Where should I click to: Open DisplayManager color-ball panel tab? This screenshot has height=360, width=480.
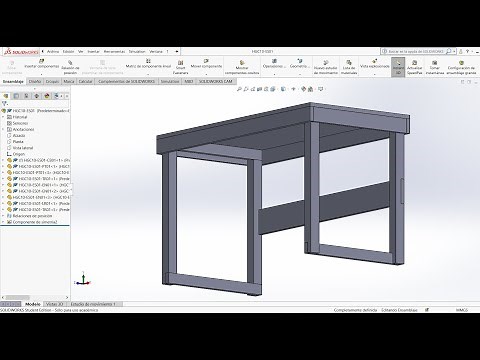point(47,96)
